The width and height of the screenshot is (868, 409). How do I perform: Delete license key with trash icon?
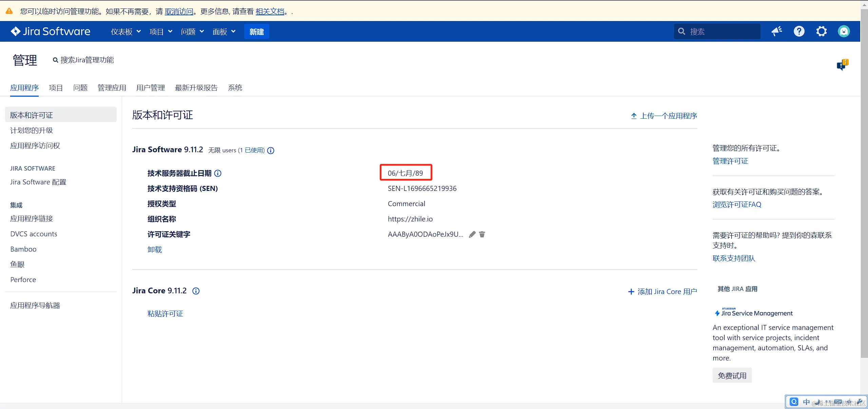click(482, 234)
